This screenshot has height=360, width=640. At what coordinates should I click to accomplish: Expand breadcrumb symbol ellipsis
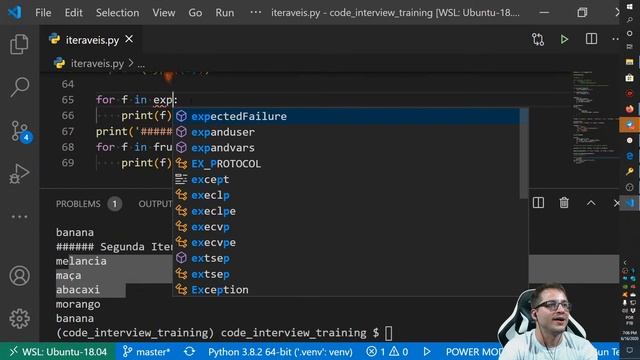(141, 64)
